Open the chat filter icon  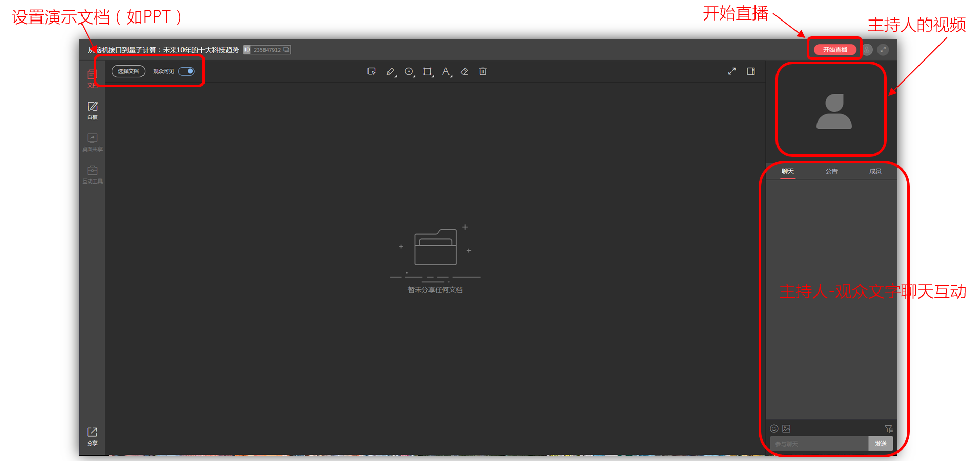click(x=889, y=429)
